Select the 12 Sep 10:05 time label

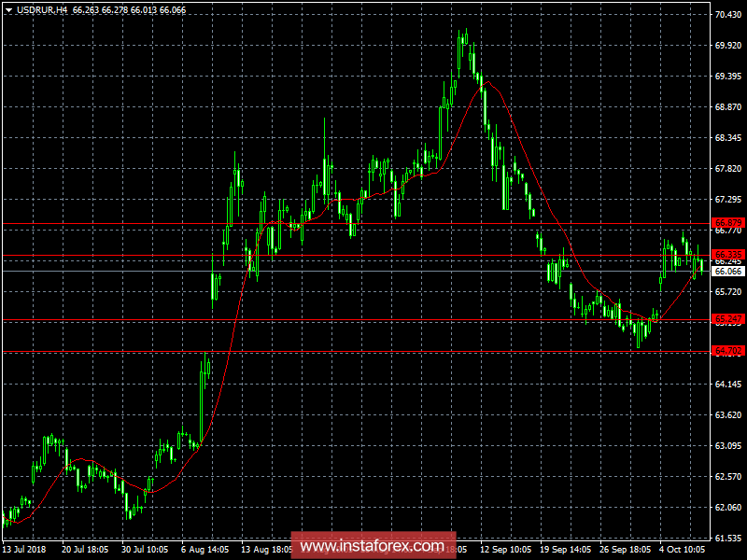[506, 549]
